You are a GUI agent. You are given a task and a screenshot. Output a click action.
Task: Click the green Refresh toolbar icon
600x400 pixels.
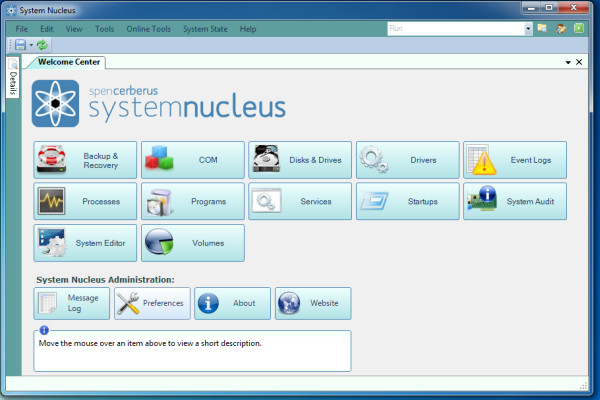pos(42,45)
